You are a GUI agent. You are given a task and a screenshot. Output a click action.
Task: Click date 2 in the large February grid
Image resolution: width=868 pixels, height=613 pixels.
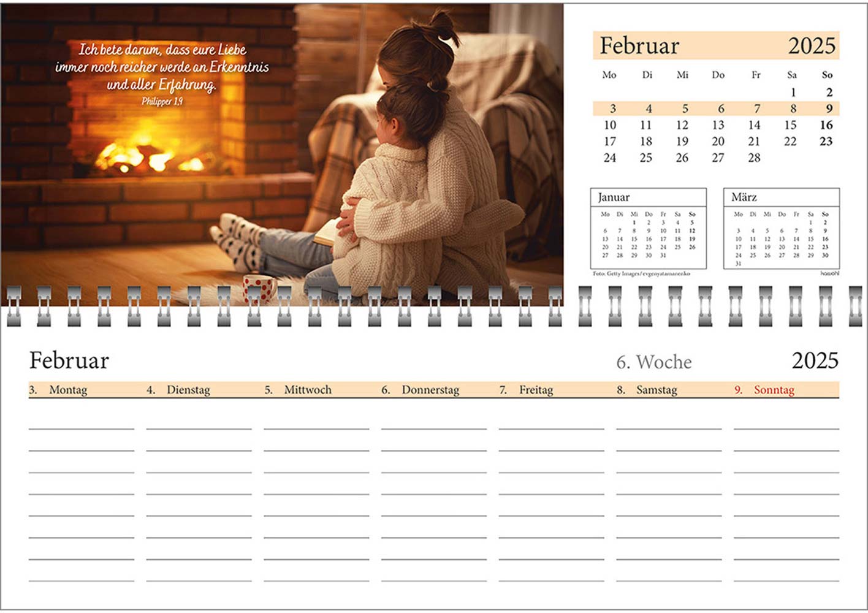[829, 93]
